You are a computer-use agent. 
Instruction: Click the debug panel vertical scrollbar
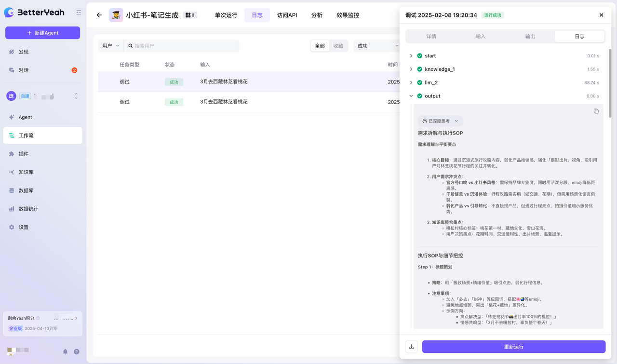[610, 82]
